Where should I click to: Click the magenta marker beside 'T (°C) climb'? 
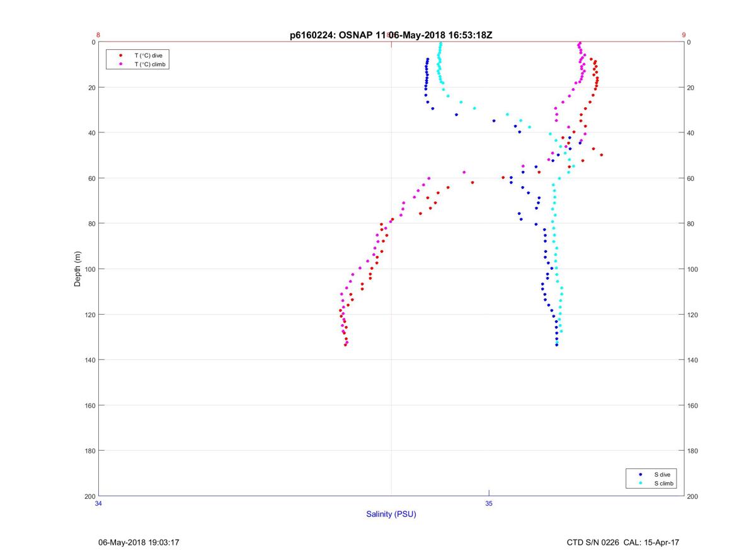coord(120,64)
